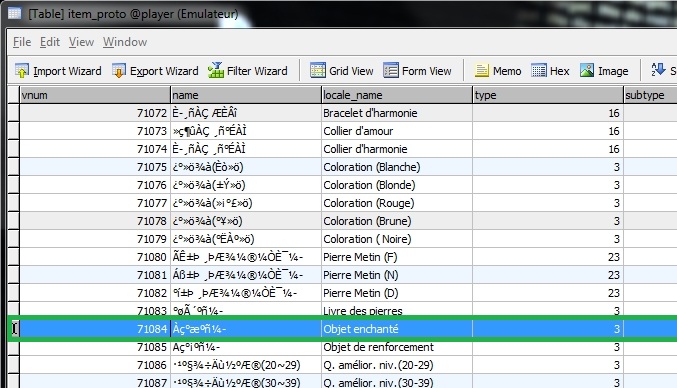Select cell 'Pierre Metin (F)'

pyautogui.click(x=397, y=257)
